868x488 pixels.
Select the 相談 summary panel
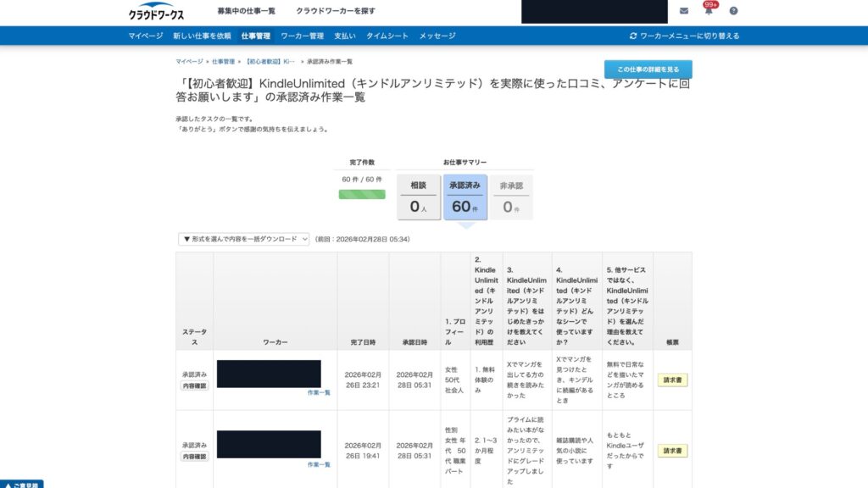418,196
